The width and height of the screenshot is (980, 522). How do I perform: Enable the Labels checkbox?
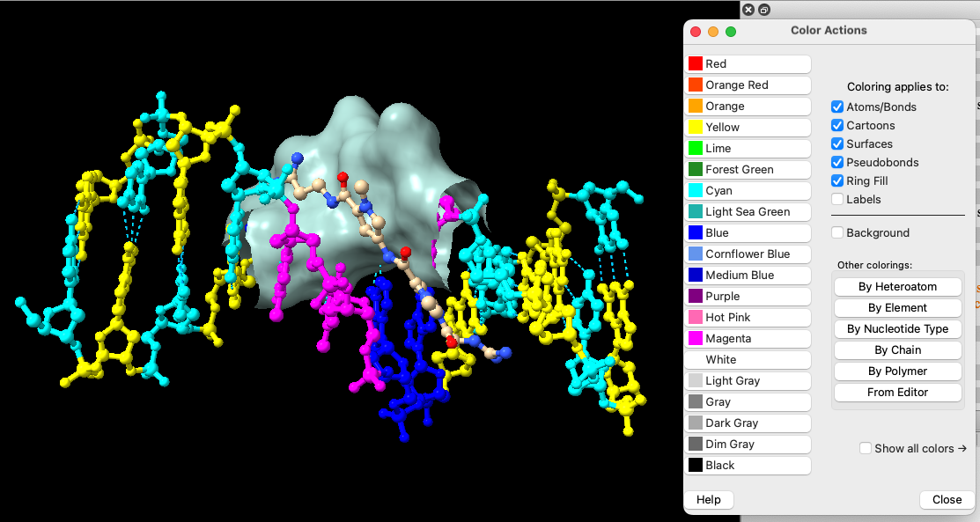click(x=837, y=200)
